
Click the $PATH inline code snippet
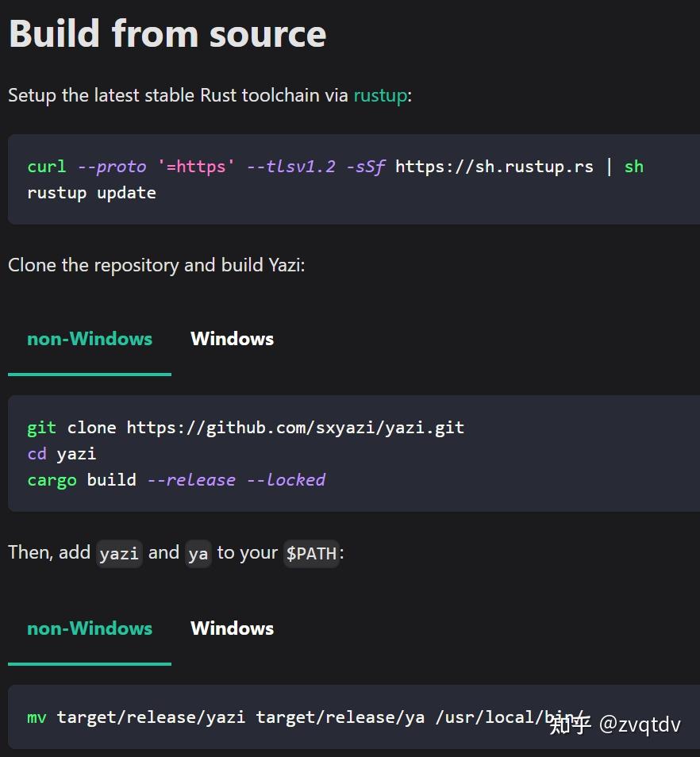tap(311, 554)
